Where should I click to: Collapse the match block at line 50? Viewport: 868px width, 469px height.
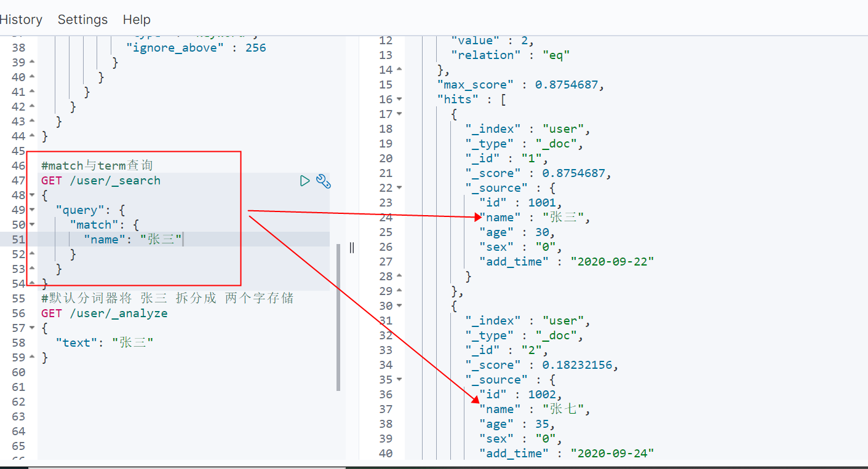[32, 225]
